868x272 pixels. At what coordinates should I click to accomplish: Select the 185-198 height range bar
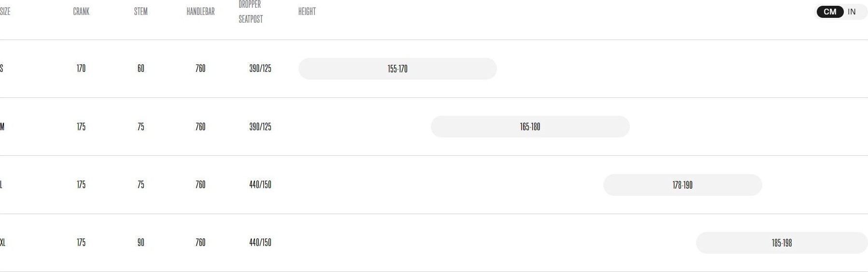782,243
